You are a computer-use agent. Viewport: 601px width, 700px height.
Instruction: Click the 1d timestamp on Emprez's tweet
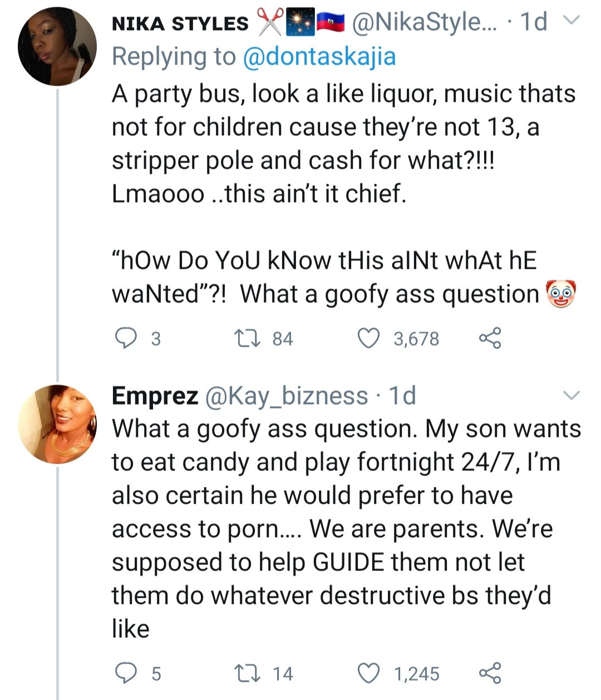point(402,396)
